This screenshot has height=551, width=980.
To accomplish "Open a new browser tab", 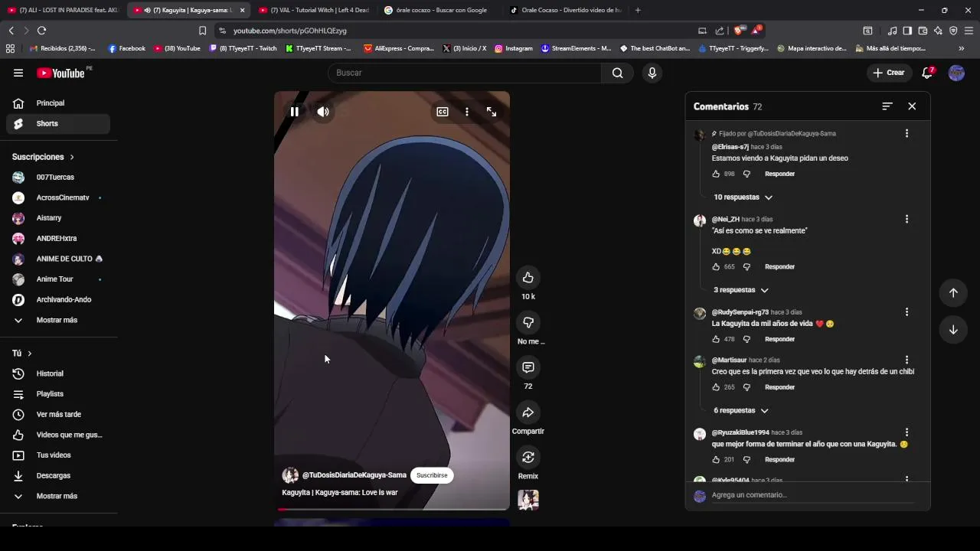I will 638,10.
